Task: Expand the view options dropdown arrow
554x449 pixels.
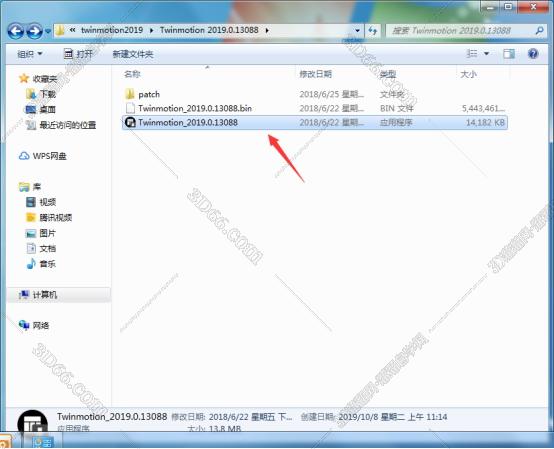Action: click(487, 54)
